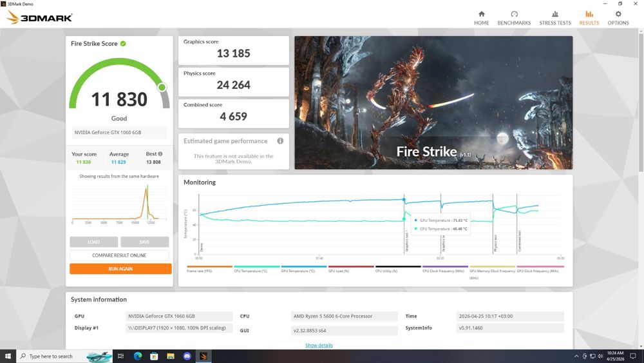Click the green verified checkmark by Fire Strike Score
The width and height of the screenshot is (644, 363).
[123, 43]
